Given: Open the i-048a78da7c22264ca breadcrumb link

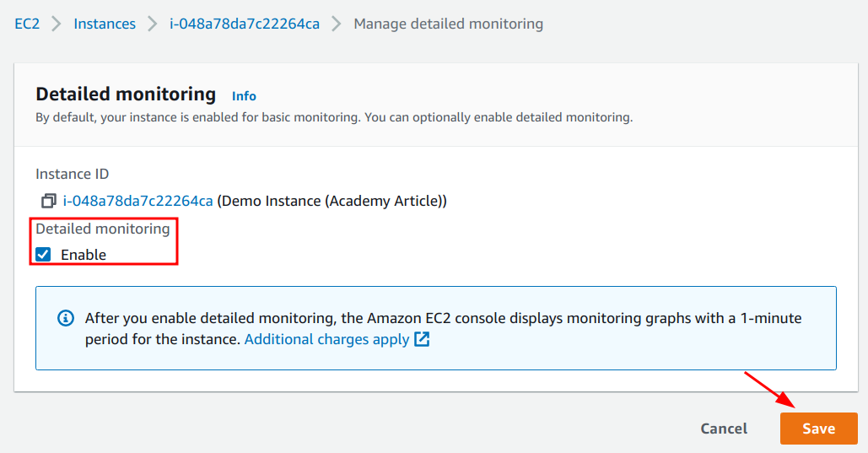Looking at the screenshot, I should (245, 24).
